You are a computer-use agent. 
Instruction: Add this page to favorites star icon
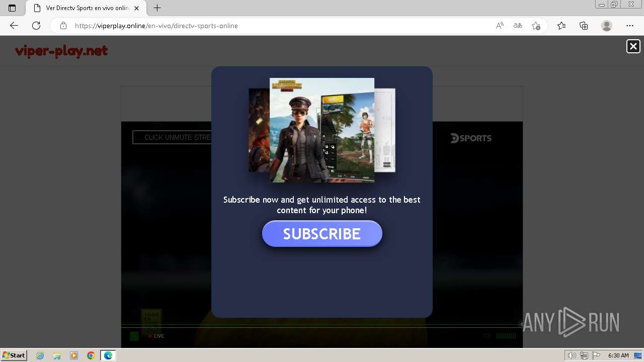click(536, 26)
